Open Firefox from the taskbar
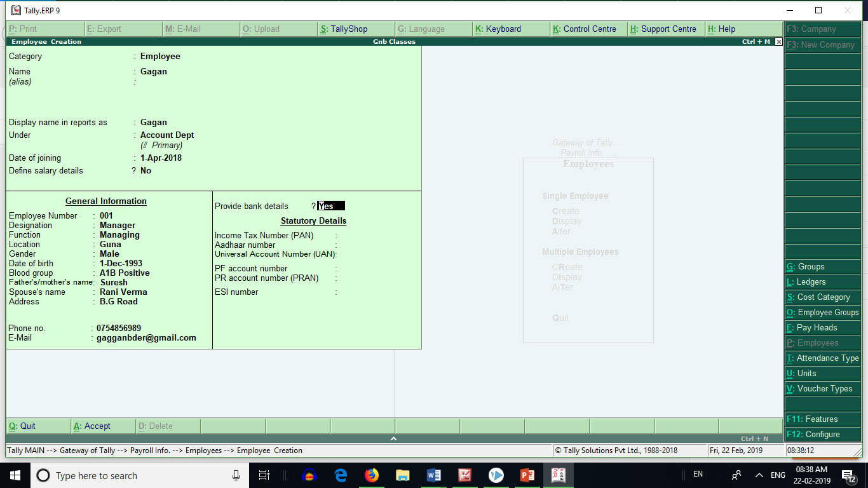Screen dimensions: 868x488 pos(372,475)
